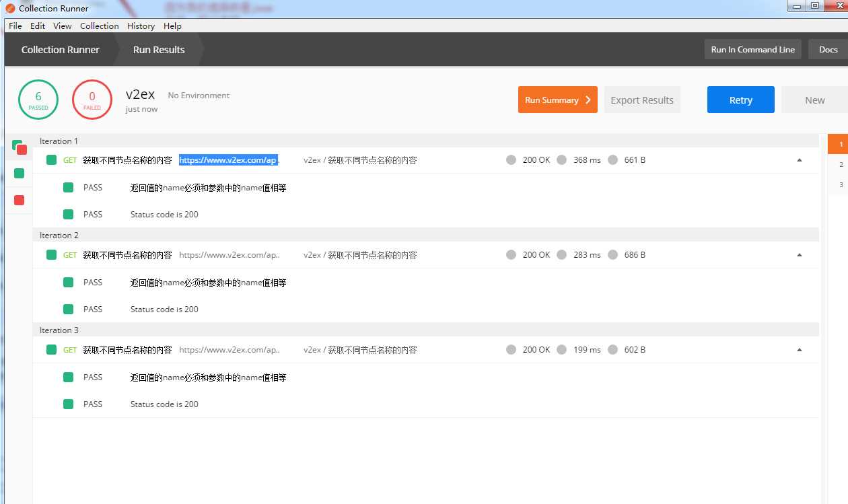The image size is (848, 504).
Task: Click the 0 Failed circle indicator
Action: [92, 100]
